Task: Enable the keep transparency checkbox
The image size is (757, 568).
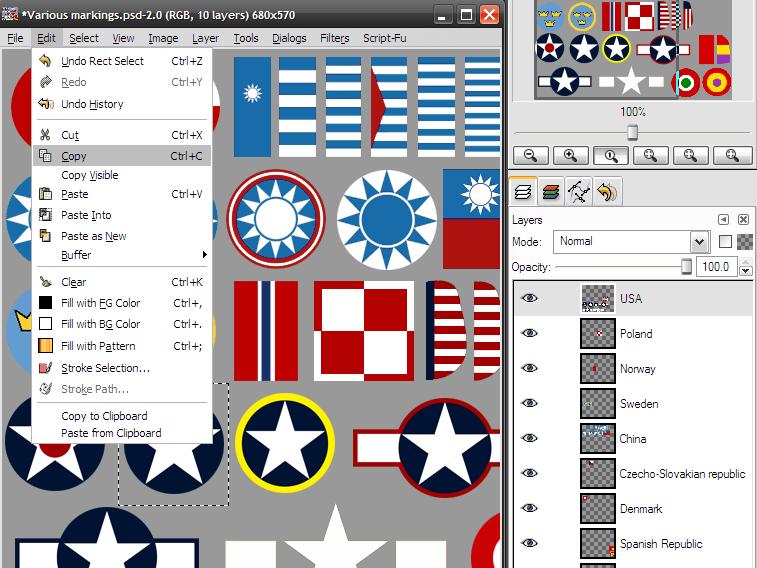Action: pos(725,241)
